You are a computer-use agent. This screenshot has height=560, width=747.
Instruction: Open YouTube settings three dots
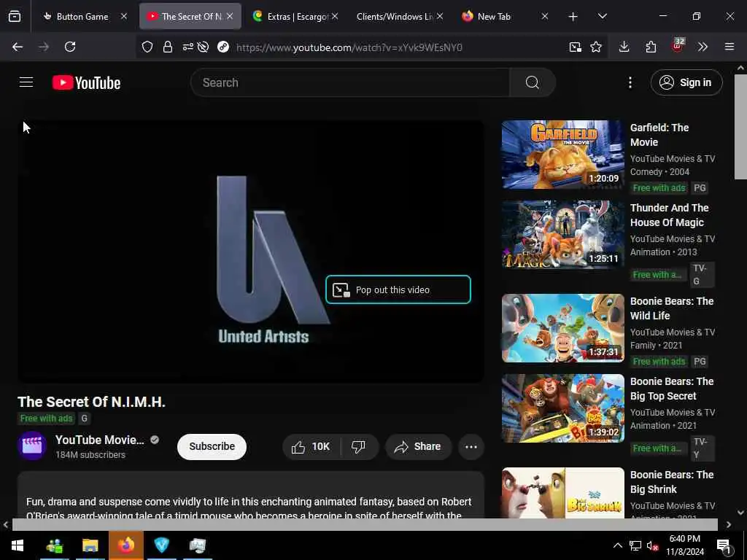click(x=630, y=82)
